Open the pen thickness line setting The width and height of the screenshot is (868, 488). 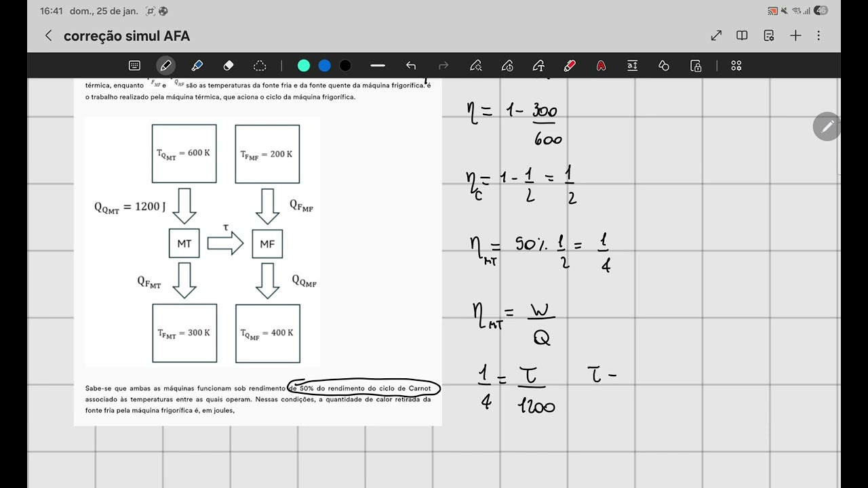pos(378,66)
